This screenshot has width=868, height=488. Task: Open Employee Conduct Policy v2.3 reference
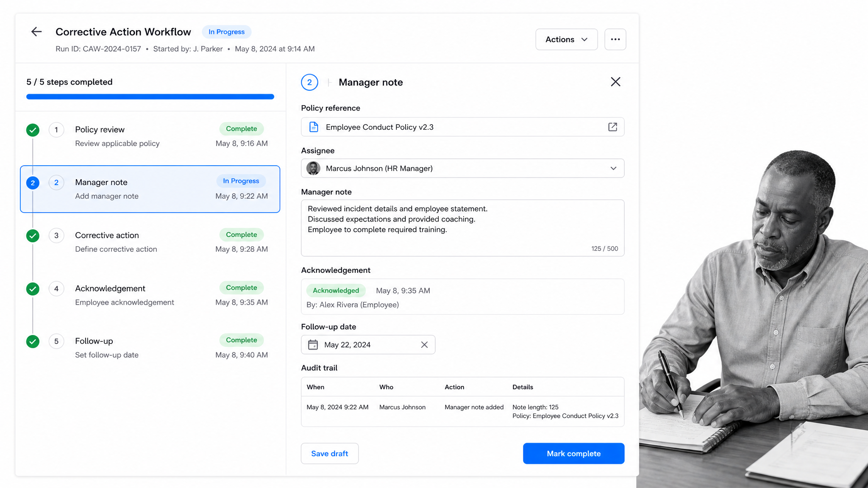click(x=462, y=127)
